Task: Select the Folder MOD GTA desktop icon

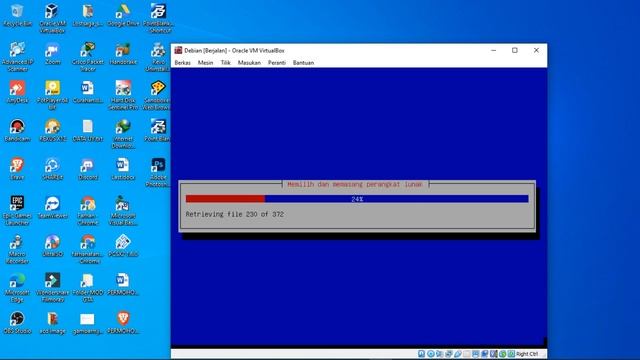Action: point(88,287)
